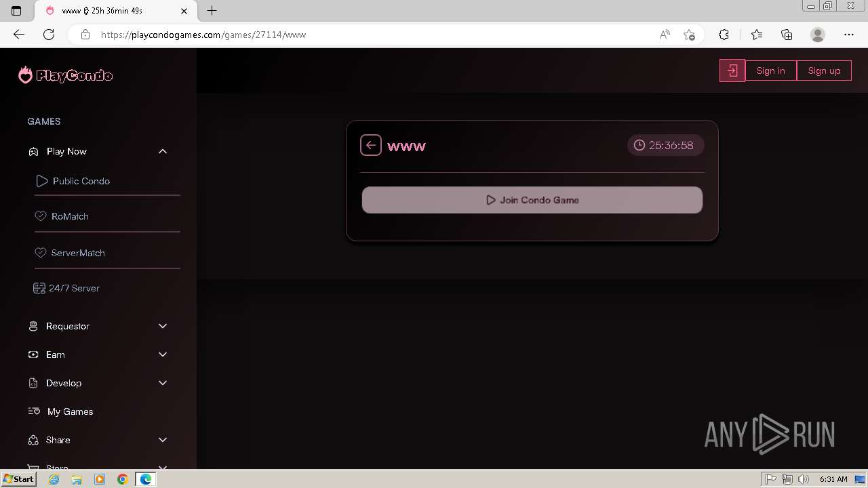Open the Favorites list
868x488 pixels.
coord(757,35)
